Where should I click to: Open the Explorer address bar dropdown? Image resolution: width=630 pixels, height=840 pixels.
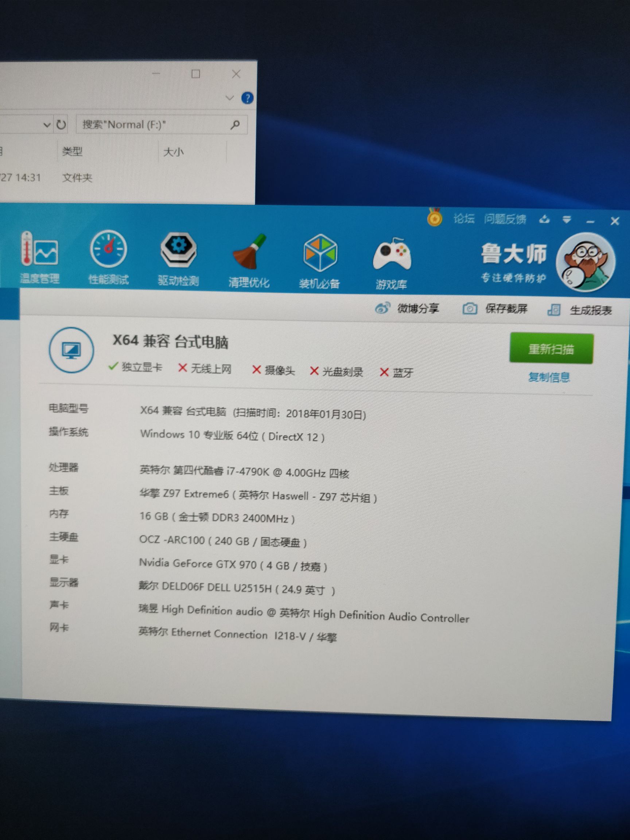47,124
